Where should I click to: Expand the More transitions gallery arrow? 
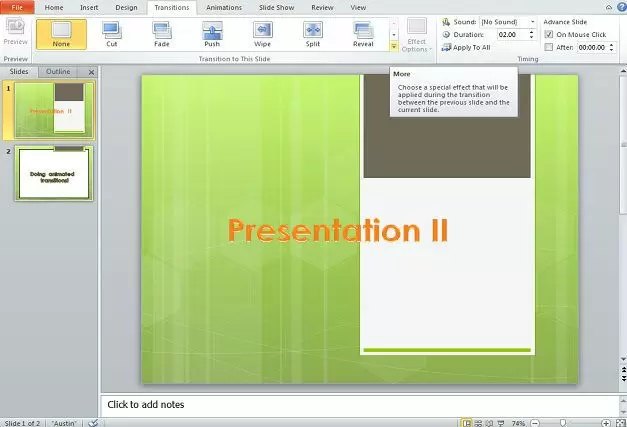(394, 46)
